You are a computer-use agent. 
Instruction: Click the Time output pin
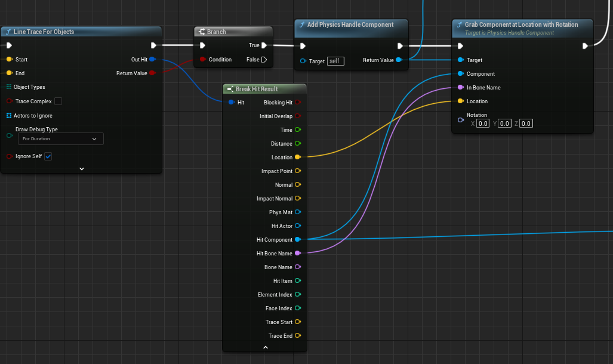[298, 130]
